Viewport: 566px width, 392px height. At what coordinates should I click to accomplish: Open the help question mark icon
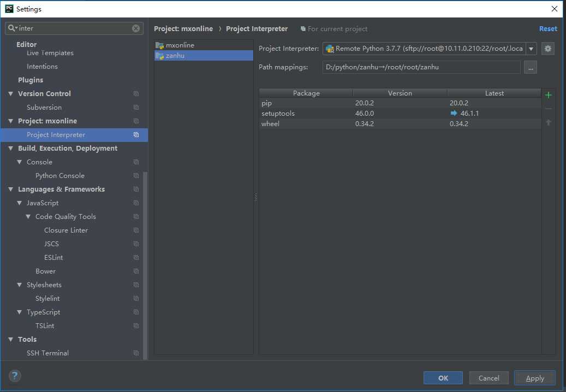point(15,376)
